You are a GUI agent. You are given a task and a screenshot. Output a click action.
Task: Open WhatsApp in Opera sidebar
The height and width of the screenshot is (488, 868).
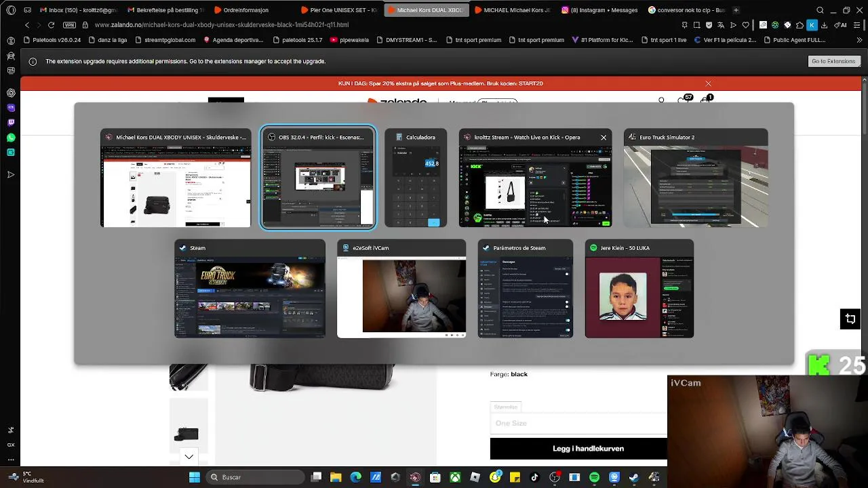(x=11, y=138)
